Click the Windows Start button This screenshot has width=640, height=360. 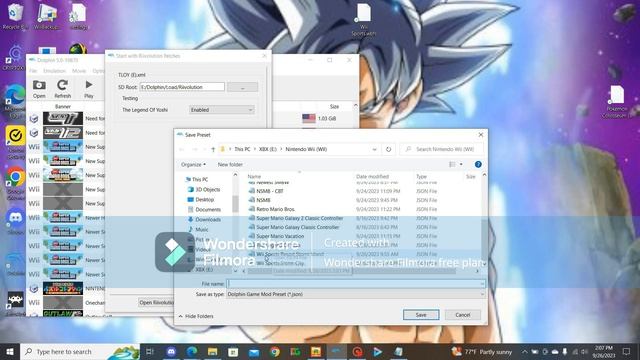[10, 351]
